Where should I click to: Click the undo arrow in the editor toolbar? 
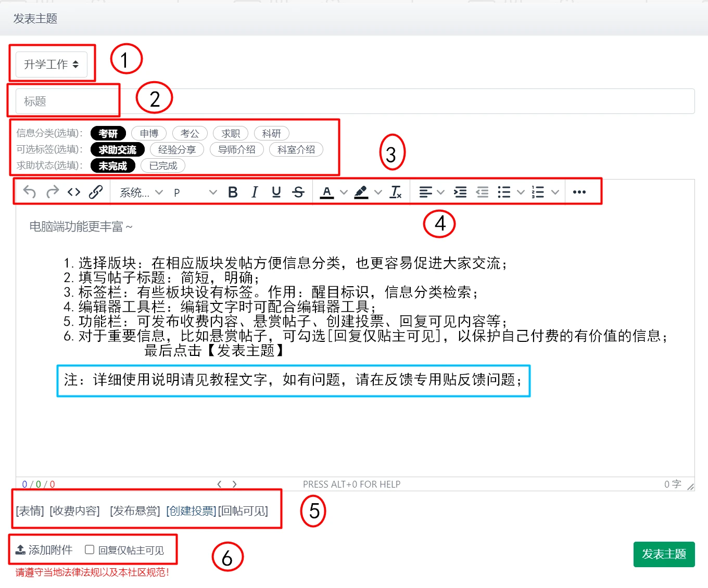[x=29, y=191]
